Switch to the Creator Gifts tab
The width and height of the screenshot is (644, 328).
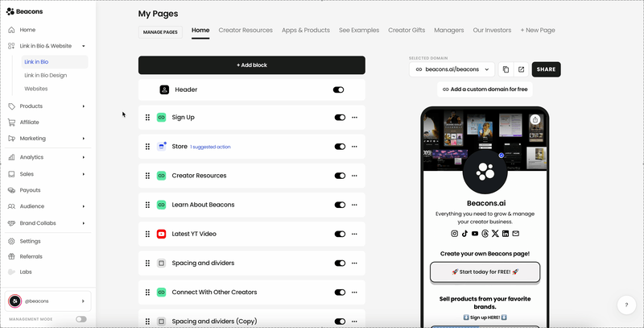click(x=407, y=31)
